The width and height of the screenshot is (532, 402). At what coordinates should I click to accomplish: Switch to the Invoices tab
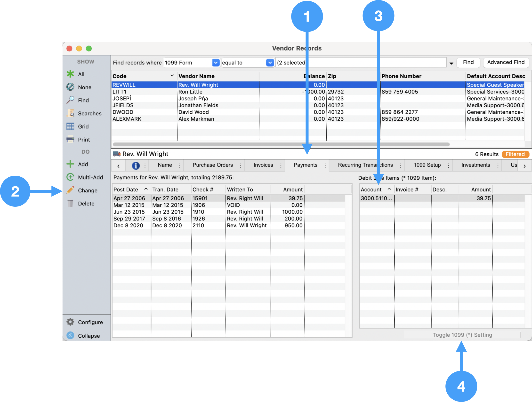click(x=263, y=165)
